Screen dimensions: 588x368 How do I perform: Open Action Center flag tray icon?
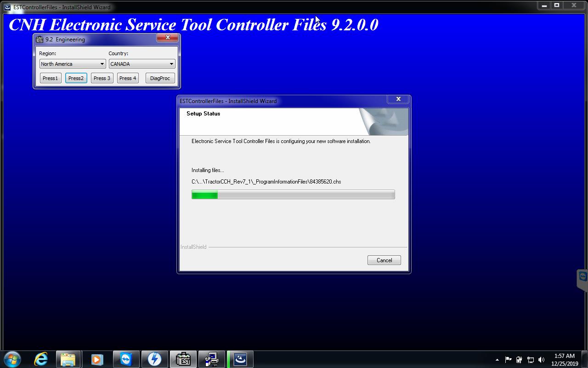tap(508, 360)
